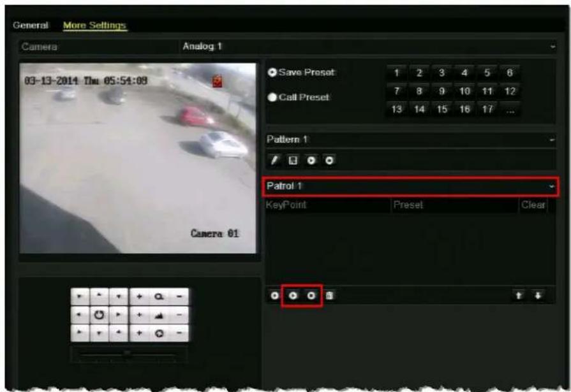The width and height of the screenshot is (571, 392).
Task: Expand the Patrol 1 dropdown
Action: coord(411,186)
